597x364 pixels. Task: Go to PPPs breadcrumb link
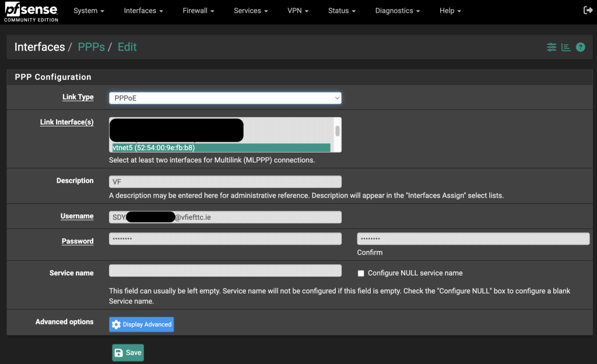pos(92,47)
